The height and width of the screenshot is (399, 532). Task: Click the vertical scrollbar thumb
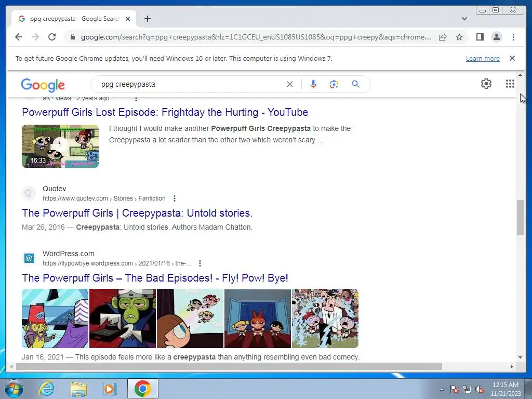520,218
